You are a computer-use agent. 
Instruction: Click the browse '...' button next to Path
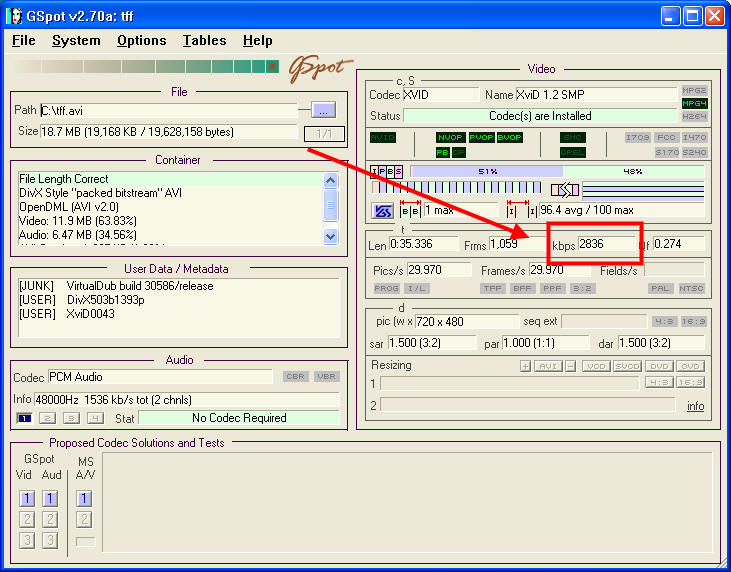(324, 110)
